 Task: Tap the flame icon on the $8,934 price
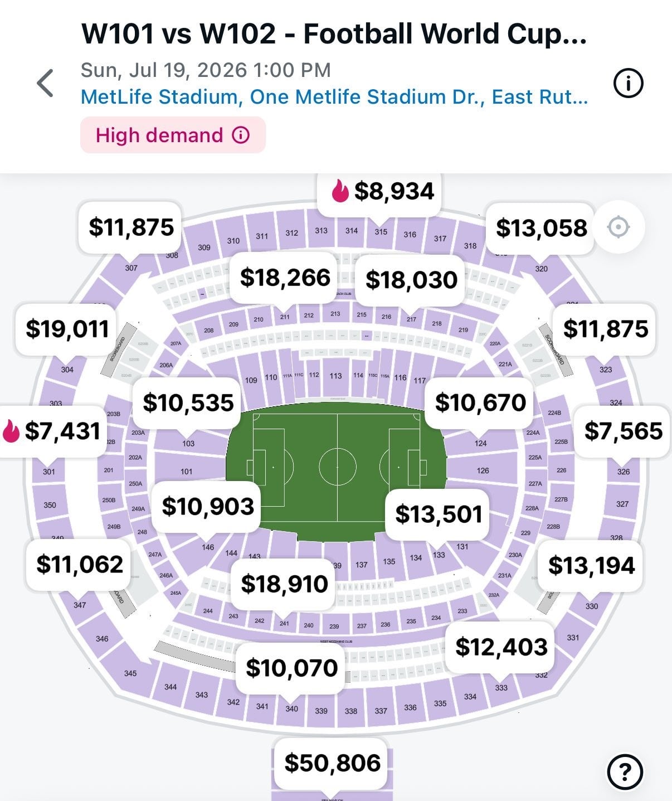340,191
